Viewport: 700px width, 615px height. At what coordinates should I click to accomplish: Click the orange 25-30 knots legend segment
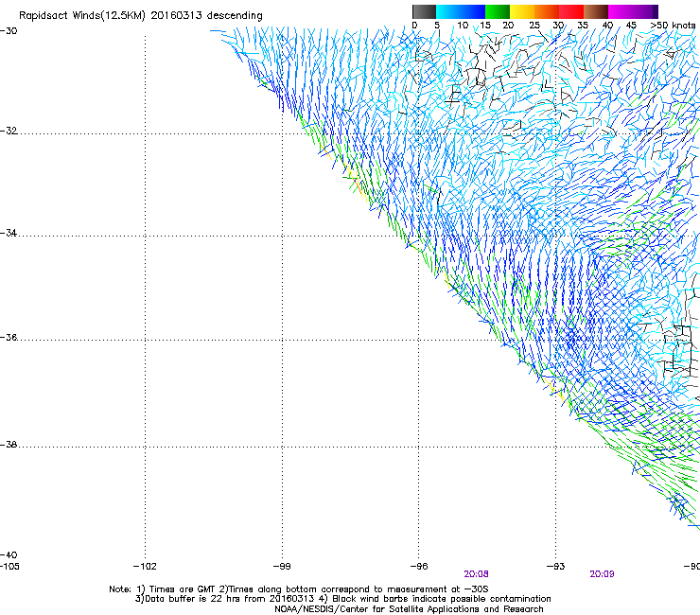tap(547, 11)
